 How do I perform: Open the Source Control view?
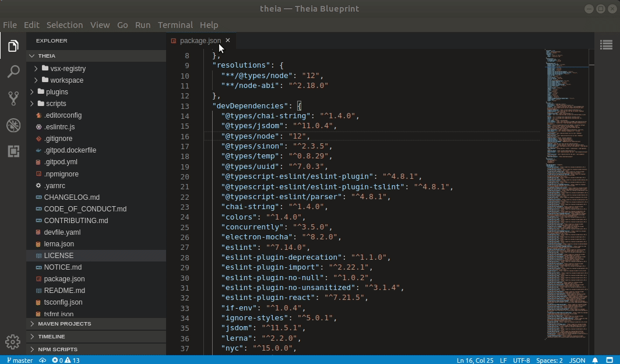[13, 98]
